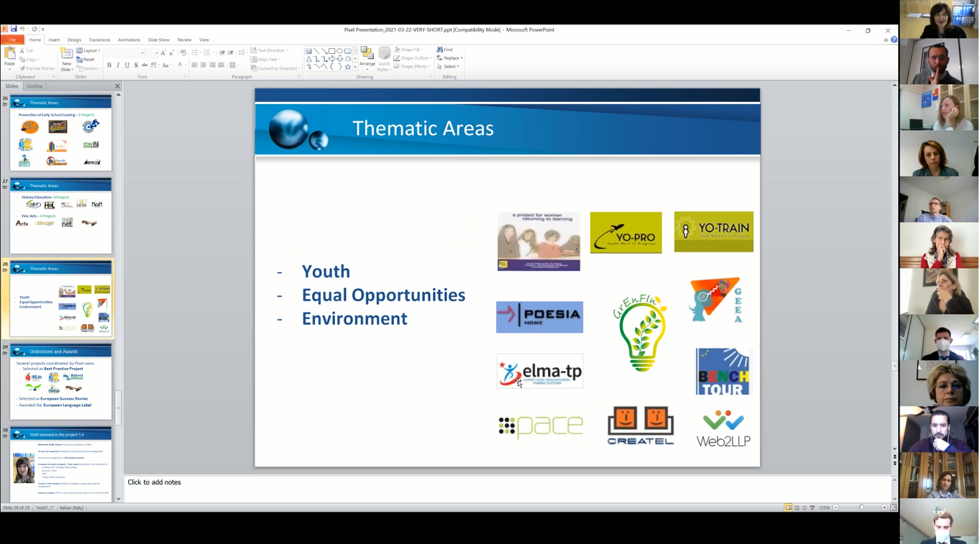Toggle Normal view in status bar
980x544 pixels.
click(x=789, y=508)
